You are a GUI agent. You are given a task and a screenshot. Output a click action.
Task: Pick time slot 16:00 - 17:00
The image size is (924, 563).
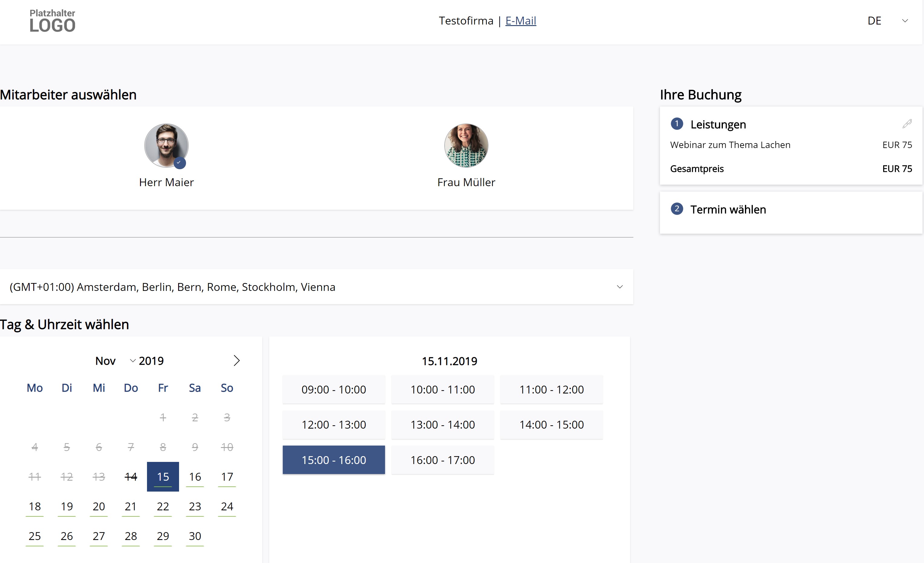442,460
